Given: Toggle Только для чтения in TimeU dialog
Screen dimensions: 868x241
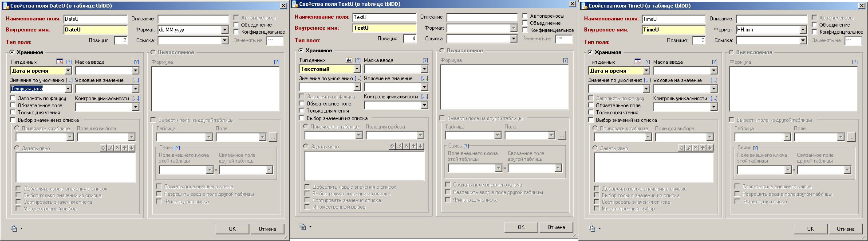Looking at the screenshot, I should click(x=591, y=113).
